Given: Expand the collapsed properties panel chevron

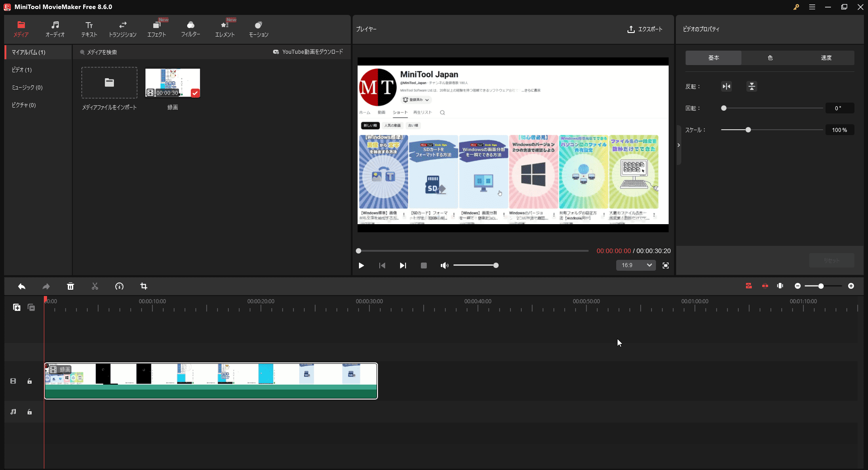Looking at the screenshot, I should pos(679,145).
